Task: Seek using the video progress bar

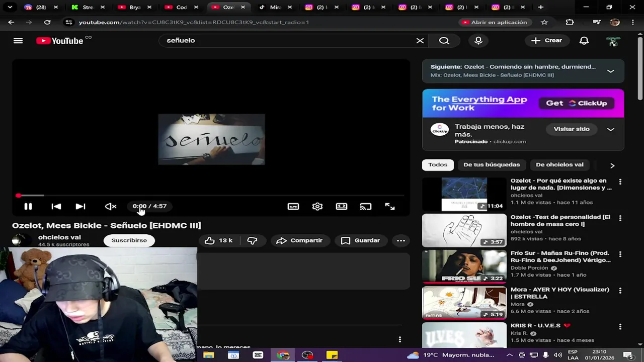Action: [211, 196]
